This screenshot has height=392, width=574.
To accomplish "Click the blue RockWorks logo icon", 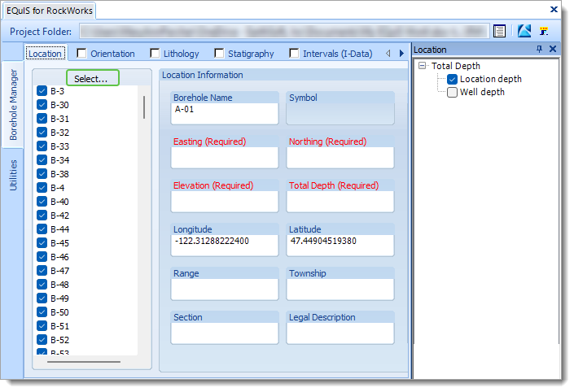I will (524, 31).
